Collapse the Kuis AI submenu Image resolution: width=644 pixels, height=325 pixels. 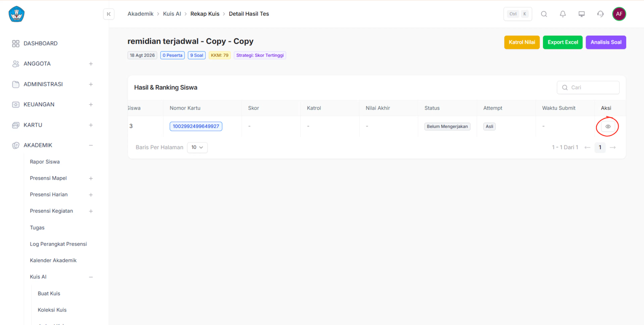coord(91,277)
